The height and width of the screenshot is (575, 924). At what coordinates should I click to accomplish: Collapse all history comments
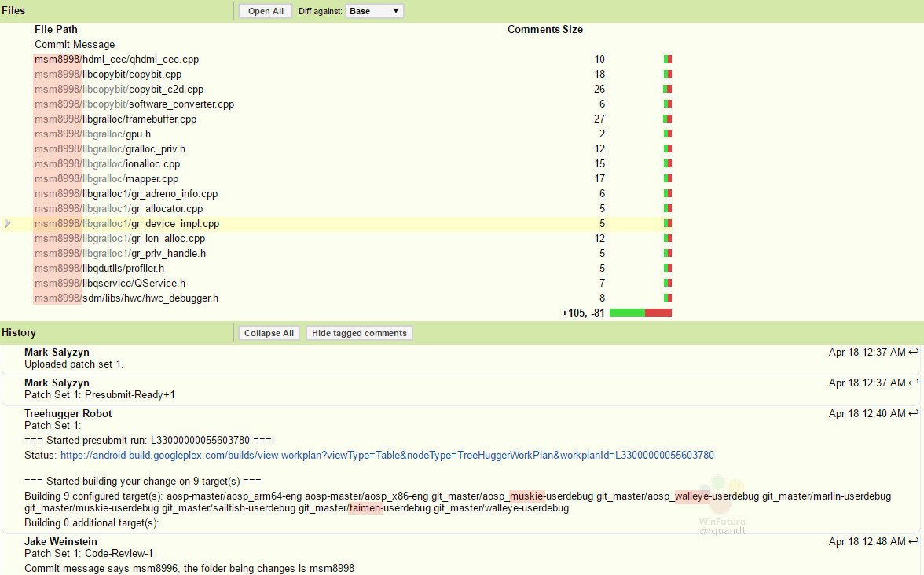tap(269, 333)
